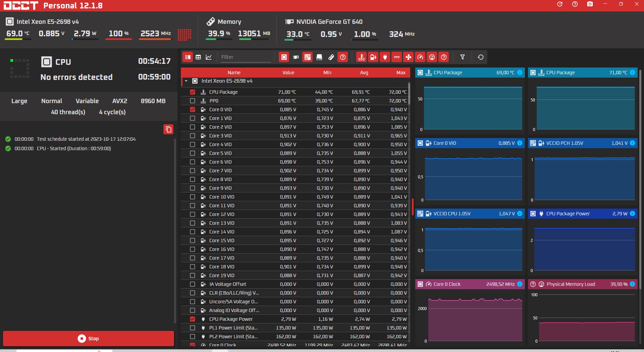Image resolution: width=644 pixels, height=352 pixels.
Task: Take a screenshot with the camera icon
Action: (590, 4)
